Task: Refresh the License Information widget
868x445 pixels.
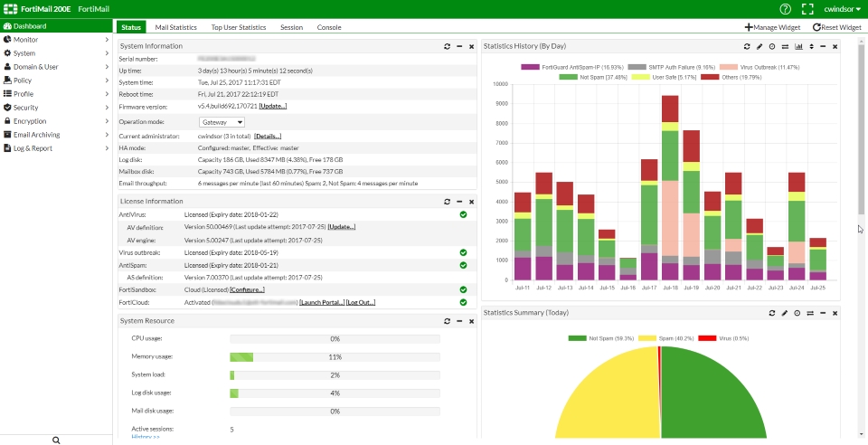Action: coord(447,201)
